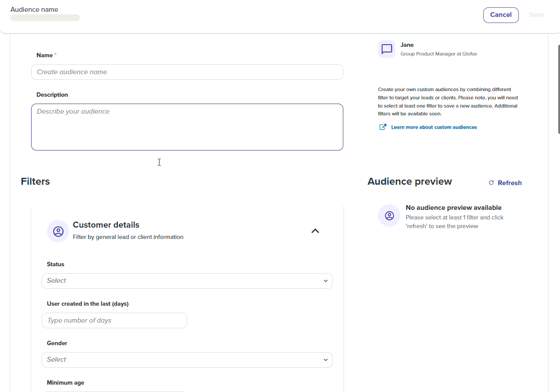Screen dimensions: 560x392
Task: Click the external link icon beside Learn more
Action: (x=383, y=127)
